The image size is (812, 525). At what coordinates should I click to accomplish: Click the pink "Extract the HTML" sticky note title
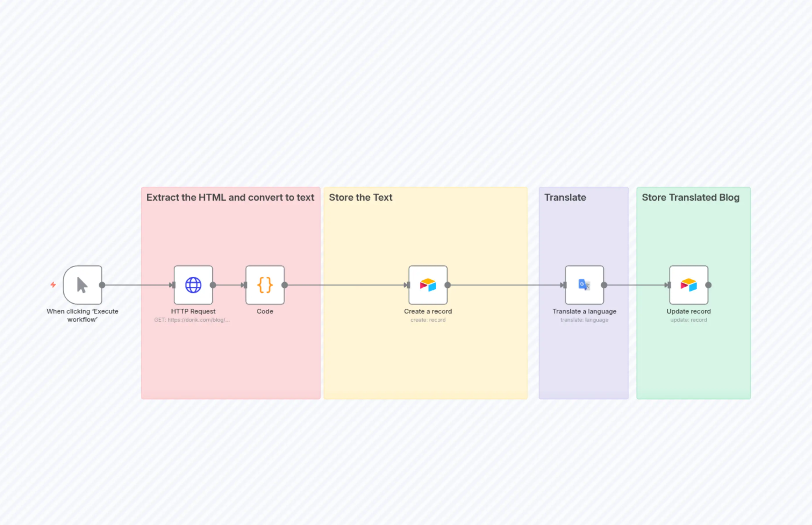pyautogui.click(x=230, y=197)
